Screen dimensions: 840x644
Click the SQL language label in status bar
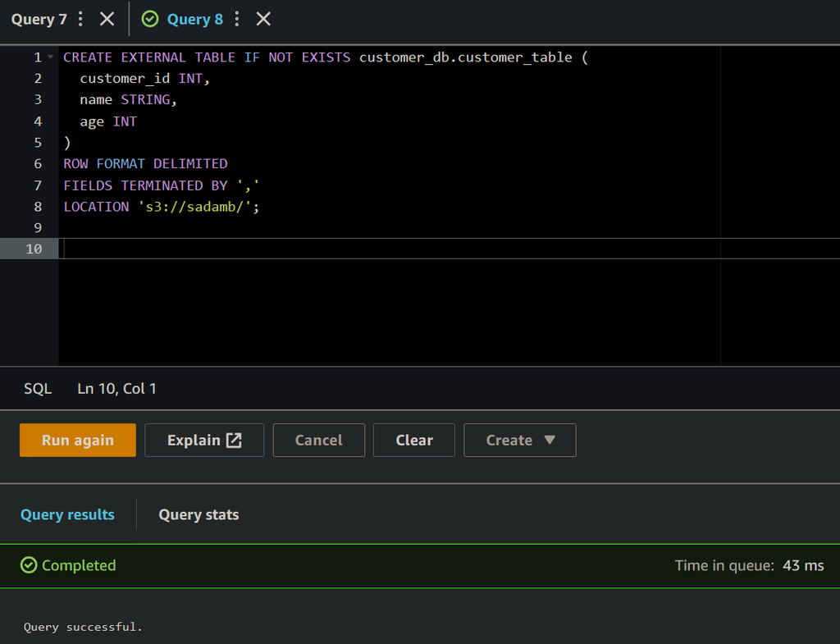(x=38, y=389)
